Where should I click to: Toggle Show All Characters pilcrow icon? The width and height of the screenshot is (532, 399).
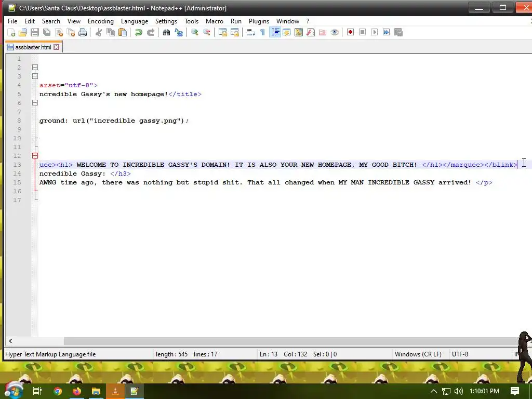262,32
